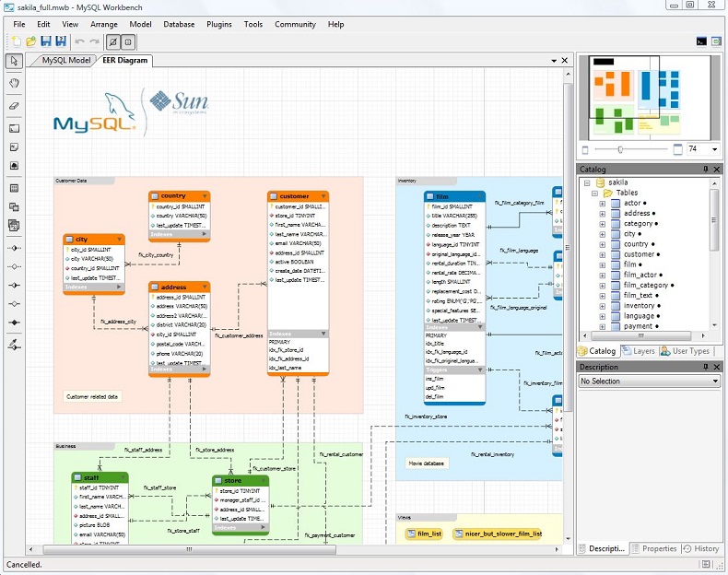
Task: Select the film_list view object
Action: (x=424, y=534)
